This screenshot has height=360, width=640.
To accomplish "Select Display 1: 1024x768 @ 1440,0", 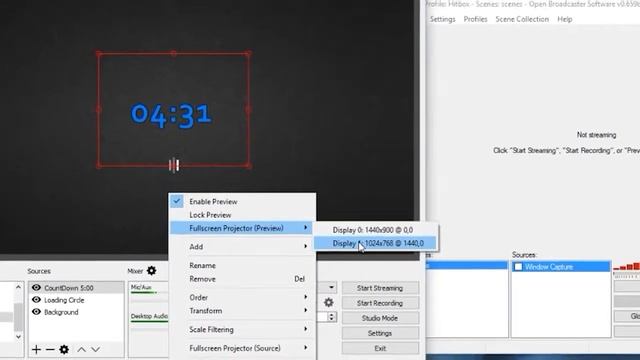I will tap(375, 243).
